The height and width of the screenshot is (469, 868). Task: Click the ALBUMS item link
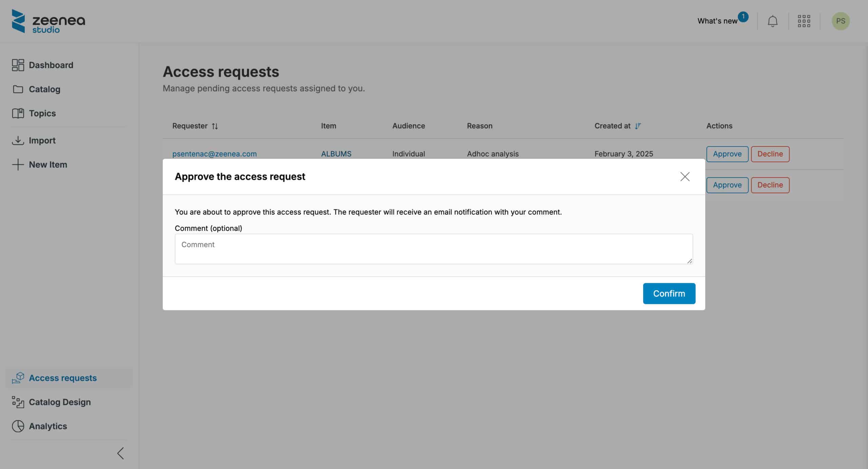[336, 154]
